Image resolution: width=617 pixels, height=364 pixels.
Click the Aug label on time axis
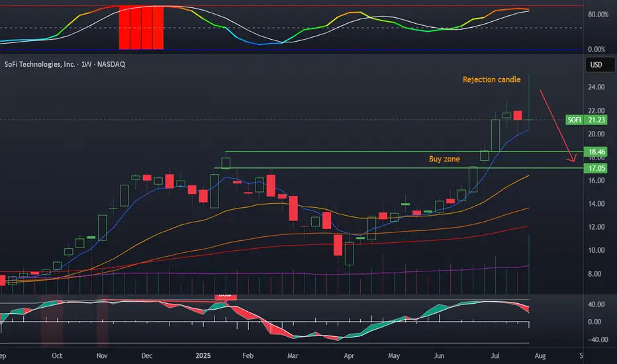click(x=540, y=356)
